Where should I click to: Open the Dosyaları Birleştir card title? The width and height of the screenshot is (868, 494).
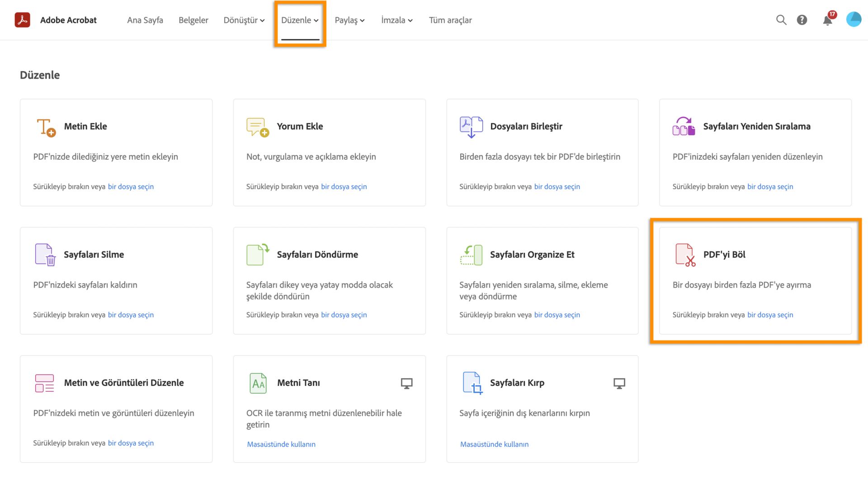coord(526,126)
